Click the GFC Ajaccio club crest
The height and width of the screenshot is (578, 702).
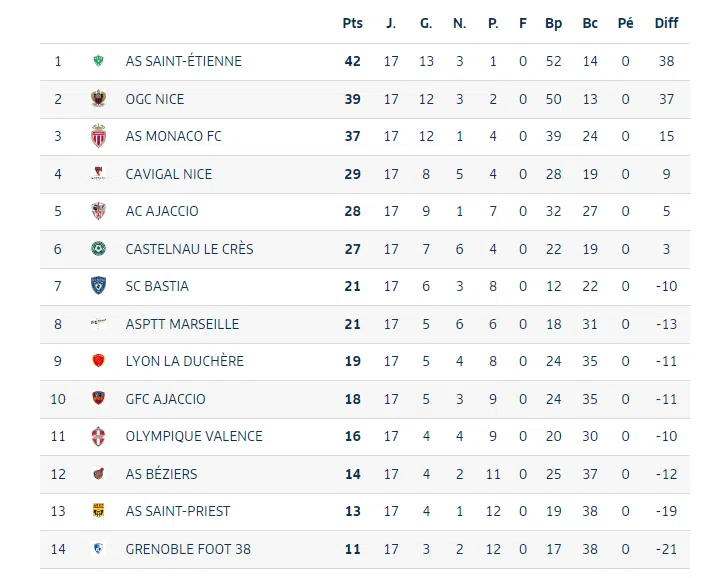coord(98,399)
